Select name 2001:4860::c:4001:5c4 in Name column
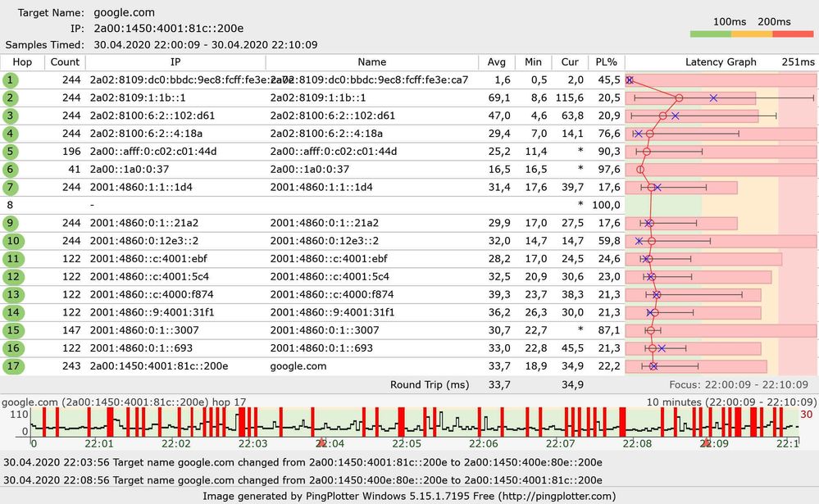Screen dimensions: 819x504 click(x=330, y=277)
